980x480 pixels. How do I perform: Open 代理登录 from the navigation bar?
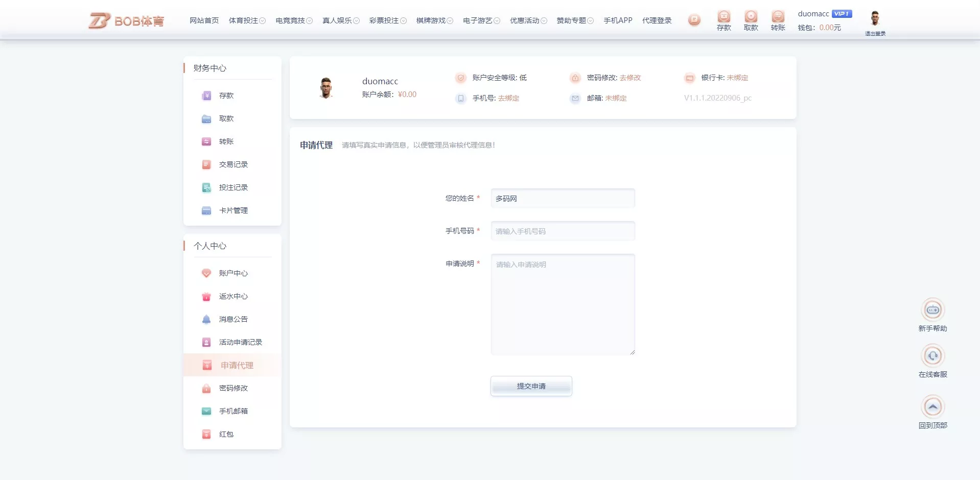click(657, 20)
